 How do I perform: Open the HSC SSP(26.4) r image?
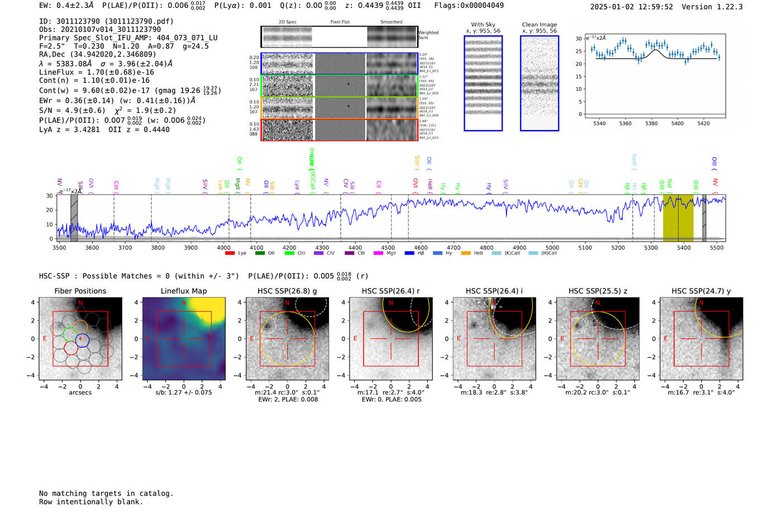pos(391,339)
